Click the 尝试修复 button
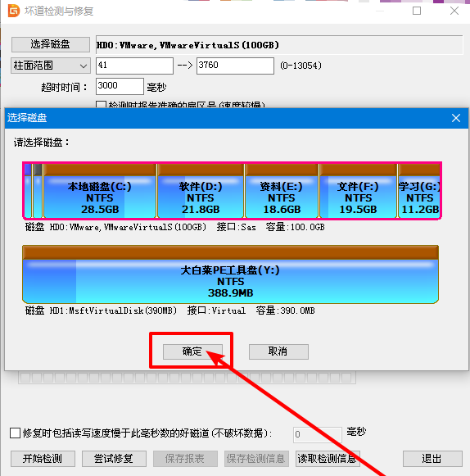 [114, 459]
